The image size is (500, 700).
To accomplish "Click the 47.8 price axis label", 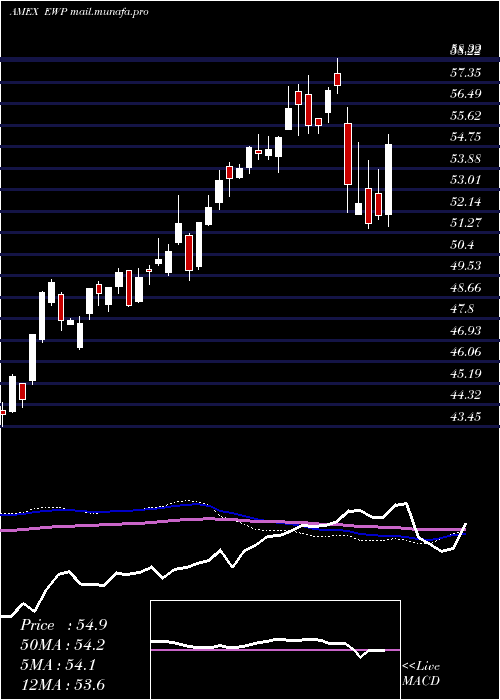I will (x=462, y=309).
